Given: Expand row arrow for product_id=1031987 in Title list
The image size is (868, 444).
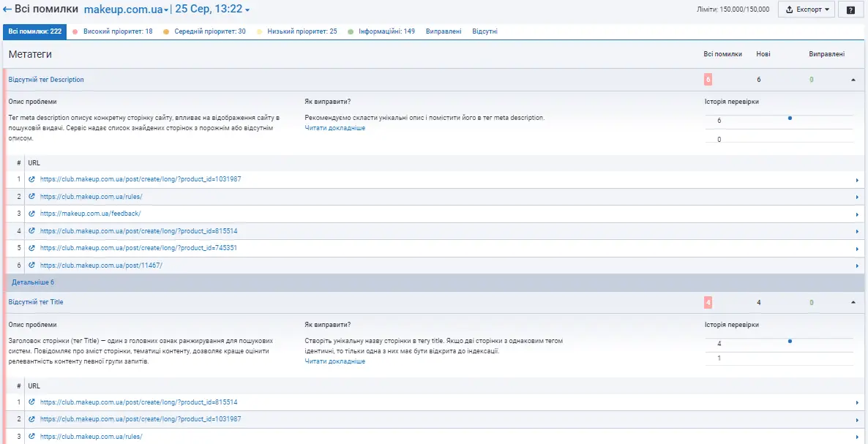Looking at the screenshot, I should pyautogui.click(x=857, y=420).
